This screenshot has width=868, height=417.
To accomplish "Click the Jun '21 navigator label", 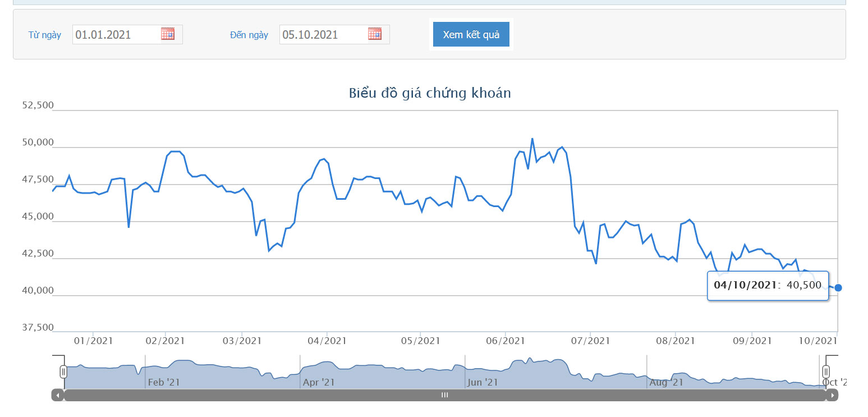I will coord(483,382).
